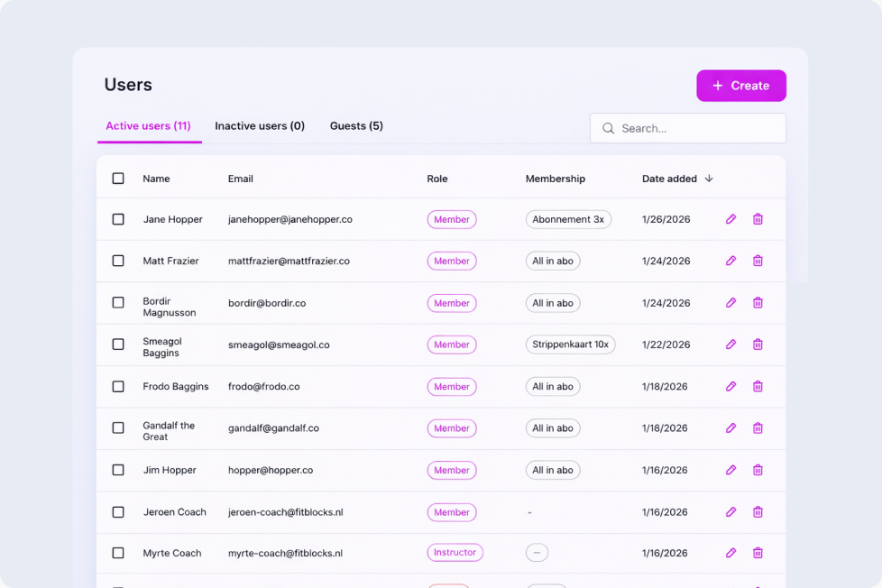This screenshot has height=588, width=882.
Task: Toggle the Date added sort arrow
Action: pos(709,179)
